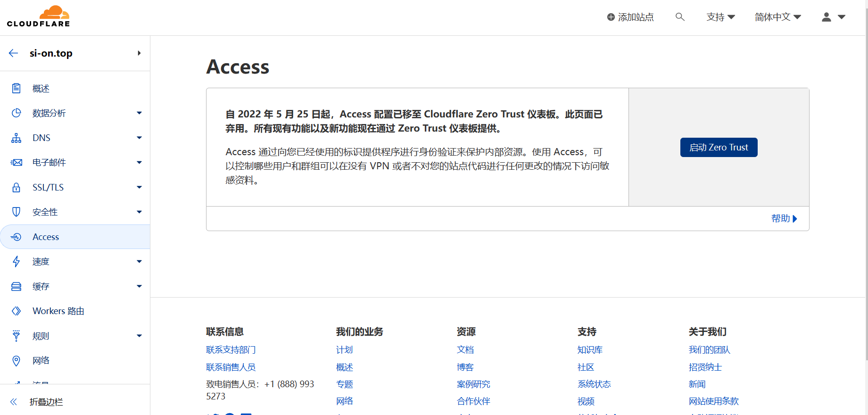Expand the 数据分析 submenu arrow

tap(139, 113)
